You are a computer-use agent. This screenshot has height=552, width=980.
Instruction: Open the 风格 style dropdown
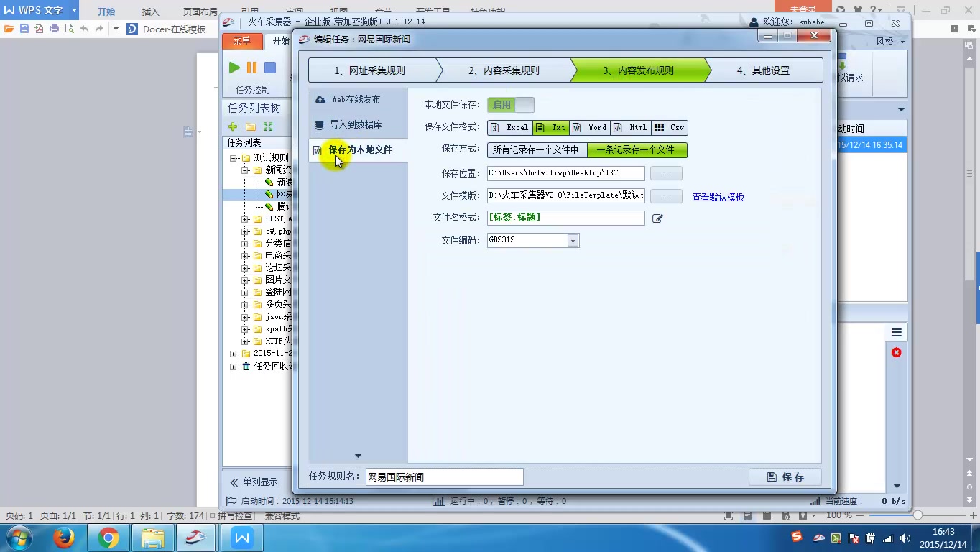[890, 41]
